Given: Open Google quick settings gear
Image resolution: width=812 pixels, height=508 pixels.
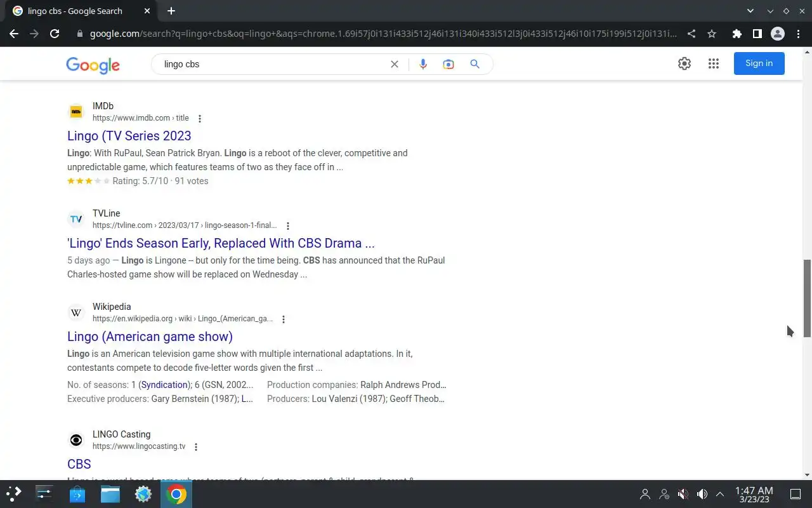Looking at the screenshot, I should click(x=684, y=63).
